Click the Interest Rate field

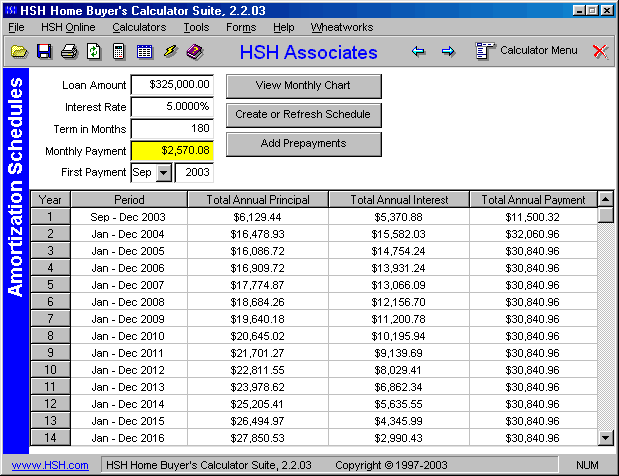click(x=172, y=107)
